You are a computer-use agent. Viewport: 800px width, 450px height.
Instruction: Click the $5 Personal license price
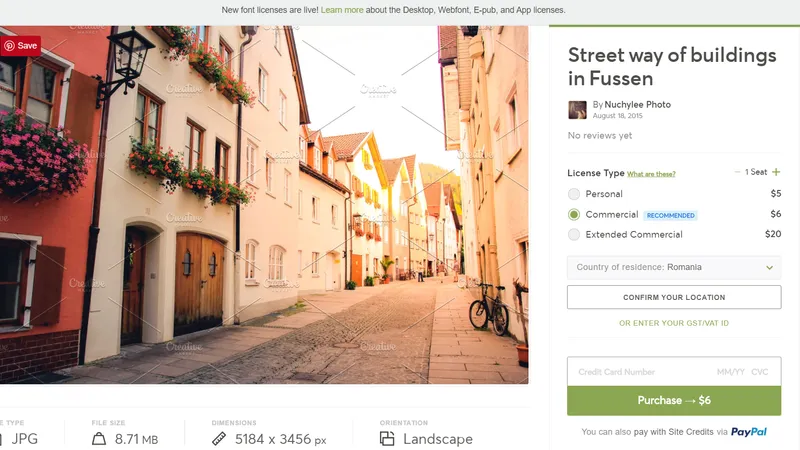(776, 193)
